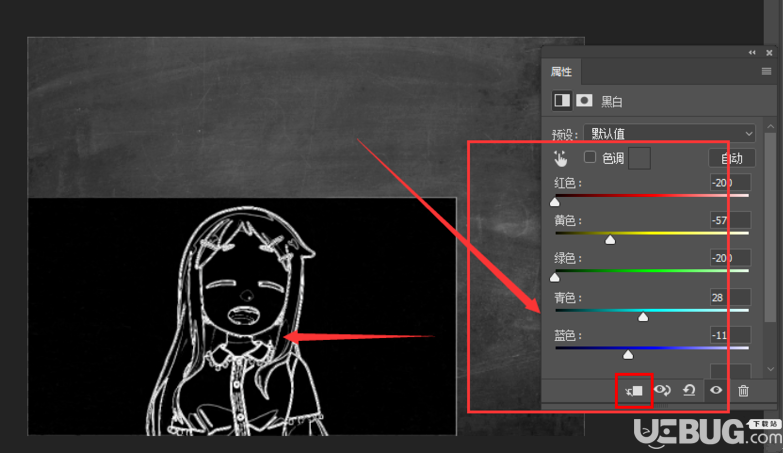Click the green slider handle

pos(555,277)
